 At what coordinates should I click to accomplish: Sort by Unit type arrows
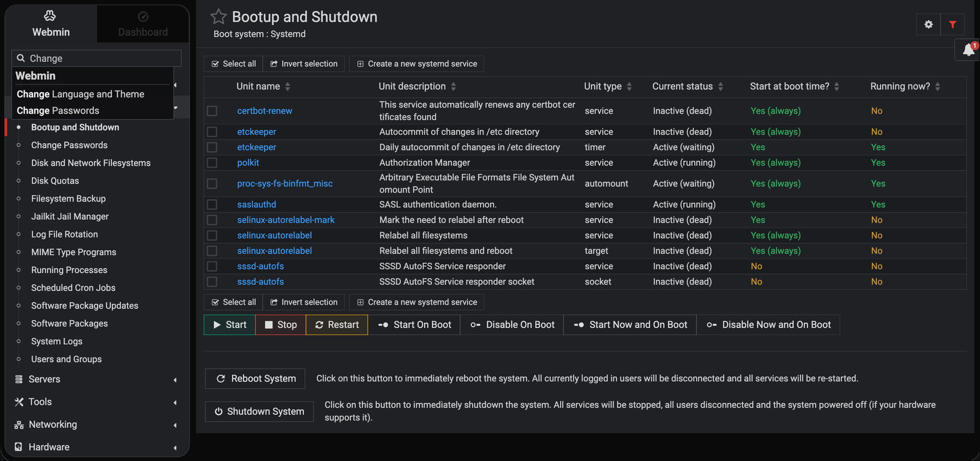(x=629, y=87)
